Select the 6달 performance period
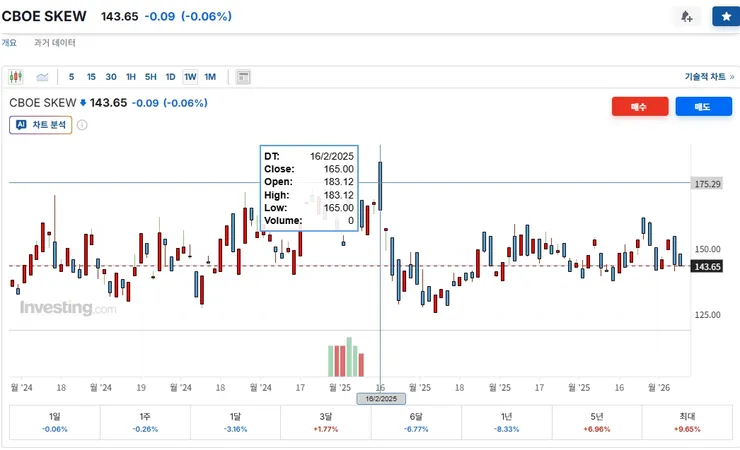This screenshot has width=740, height=450. pos(416,422)
